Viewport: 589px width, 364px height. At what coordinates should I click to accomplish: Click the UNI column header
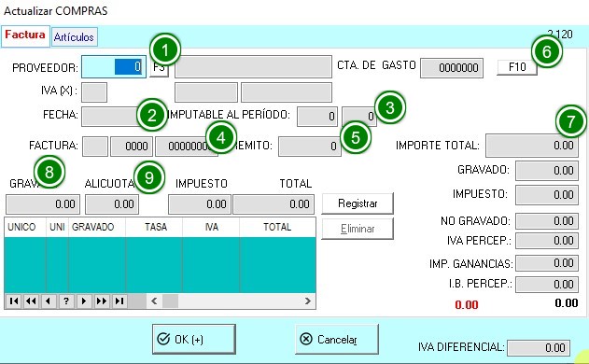point(57,227)
